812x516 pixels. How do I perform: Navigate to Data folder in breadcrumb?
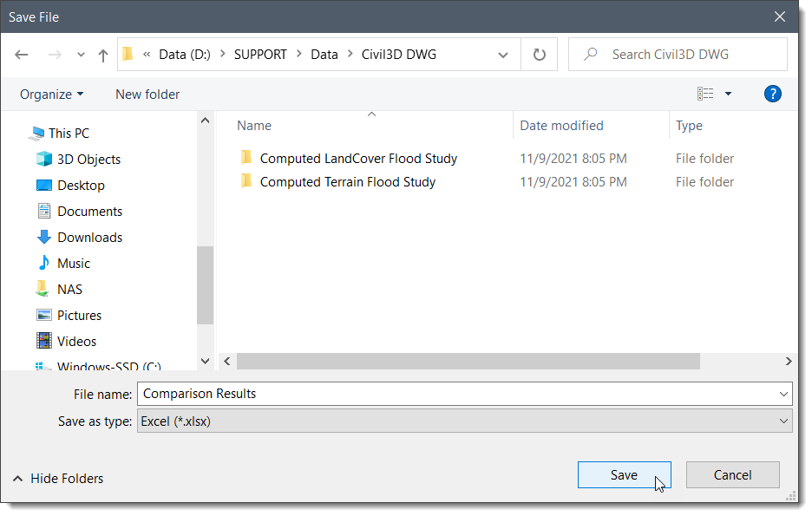pos(324,55)
